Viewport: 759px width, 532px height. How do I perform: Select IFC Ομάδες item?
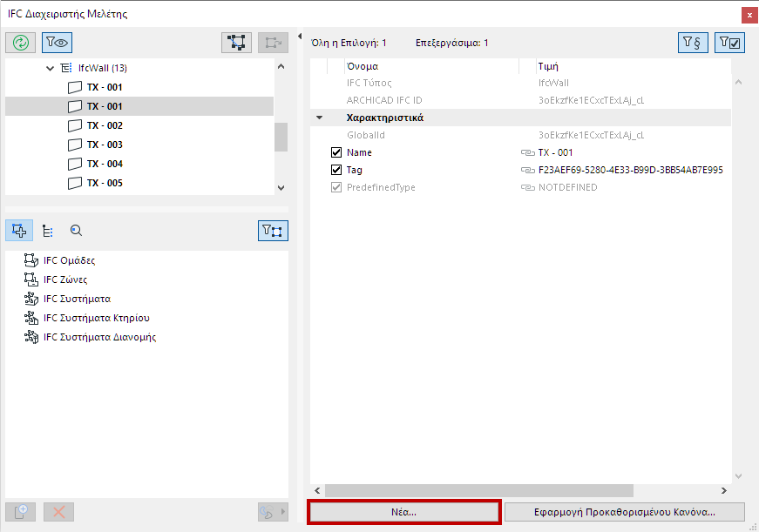click(x=69, y=260)
